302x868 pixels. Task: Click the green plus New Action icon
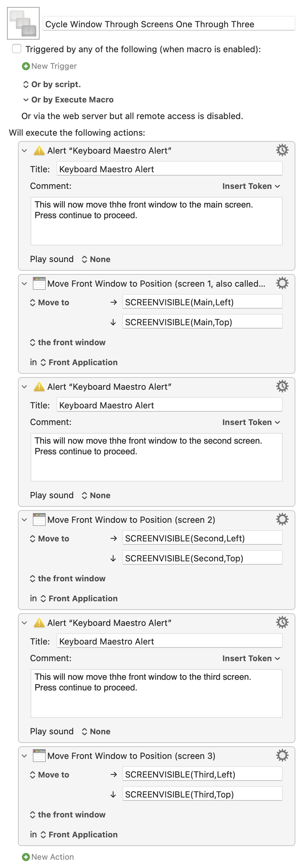(x=26, y=857)
